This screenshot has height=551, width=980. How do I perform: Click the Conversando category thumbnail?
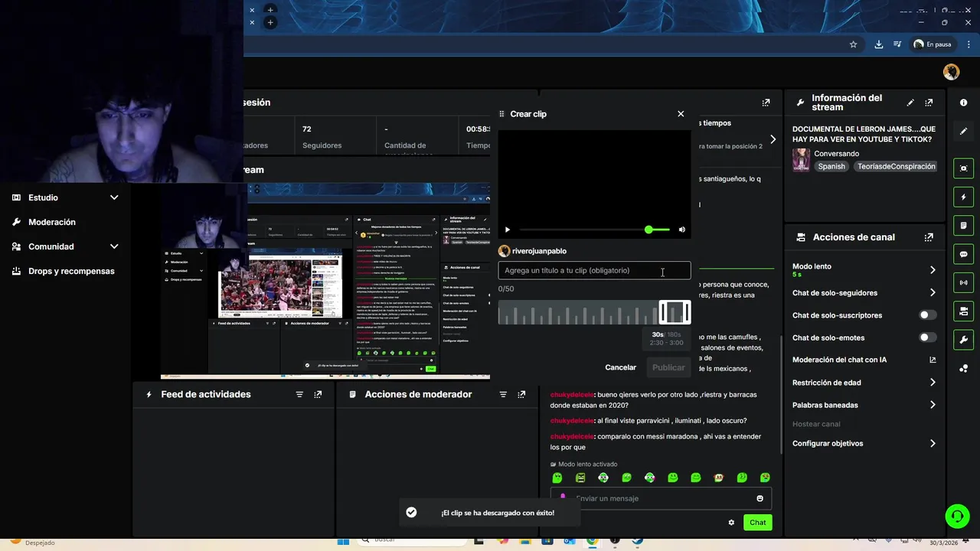click(801, 159)
